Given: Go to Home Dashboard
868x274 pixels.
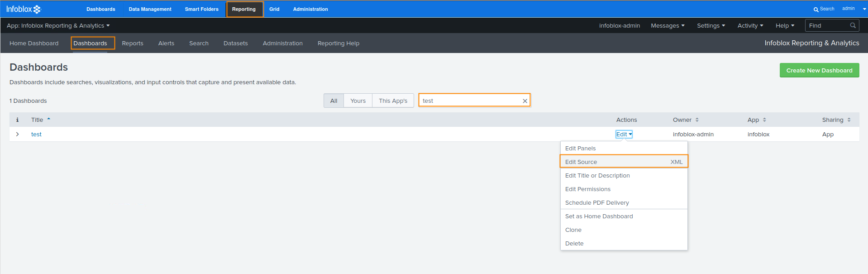Looking at the screenshot, I should coord(34,43).
